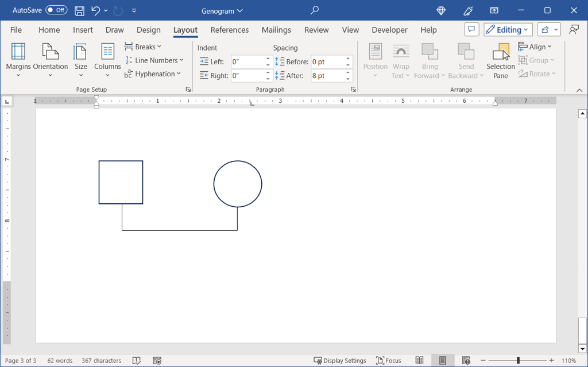Open the References tab
The height and width of the screenshot is (367, 588).
pos(229,30)
